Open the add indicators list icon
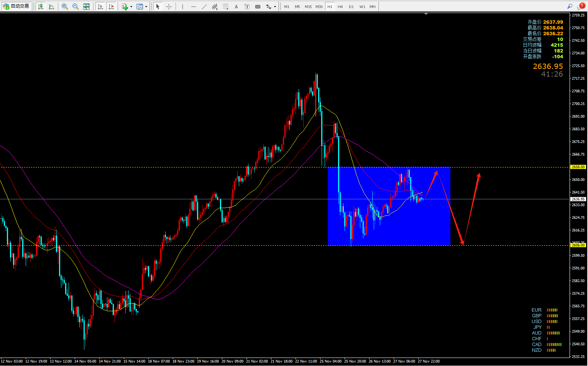The height and width of the screenshot is (366, 588). click(125, 7)
